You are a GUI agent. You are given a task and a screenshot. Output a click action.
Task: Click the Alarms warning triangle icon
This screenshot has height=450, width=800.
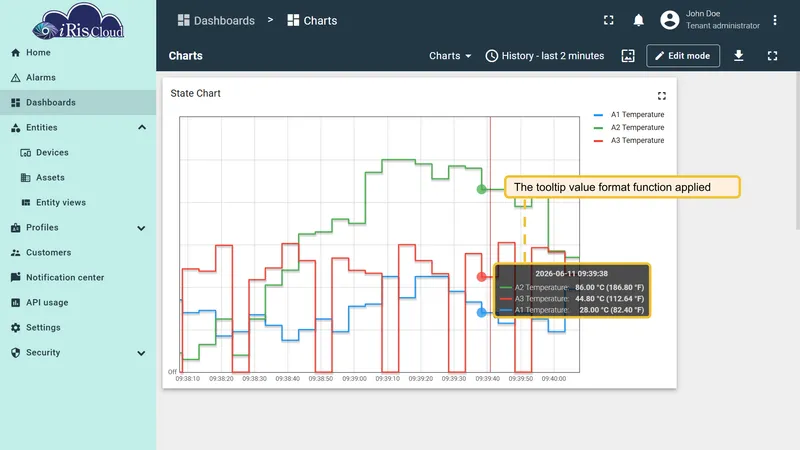[x=15, y=78]
